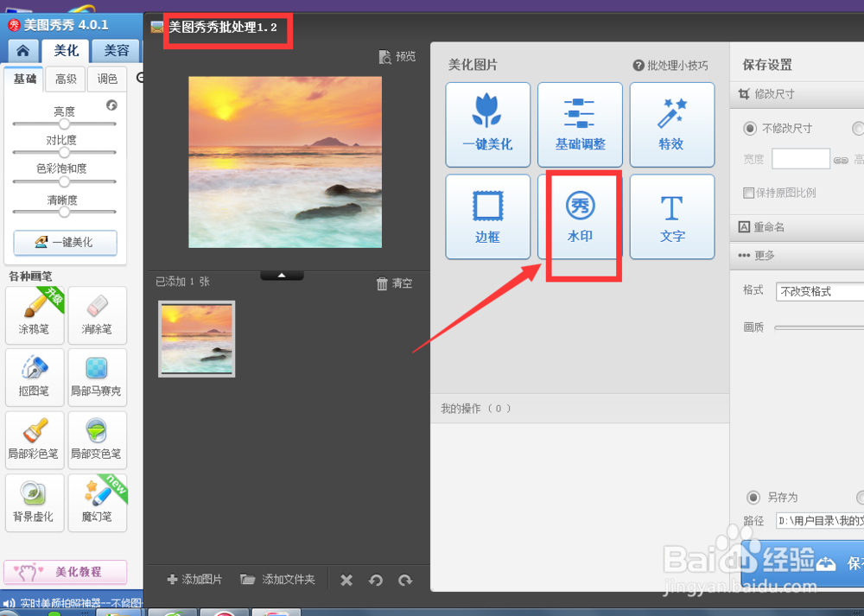Open the 水印 watermark tool

(580, 216)
